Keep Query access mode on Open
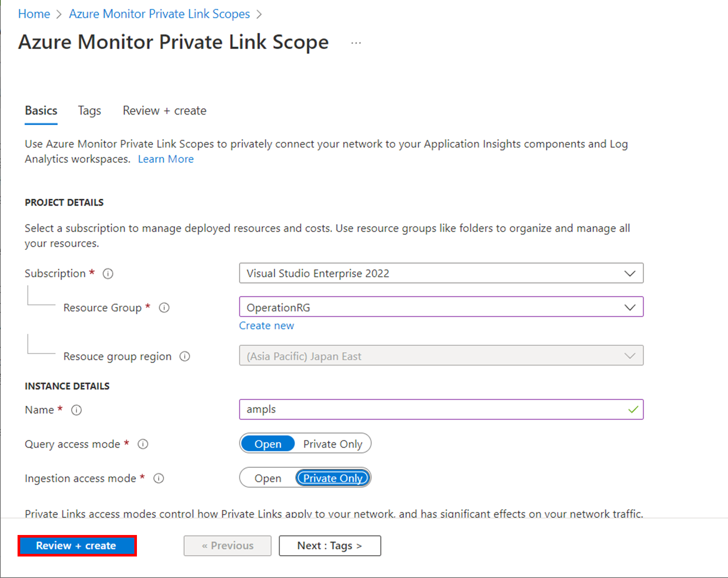This screenshot has height=578, width=728. pos(267,443)
